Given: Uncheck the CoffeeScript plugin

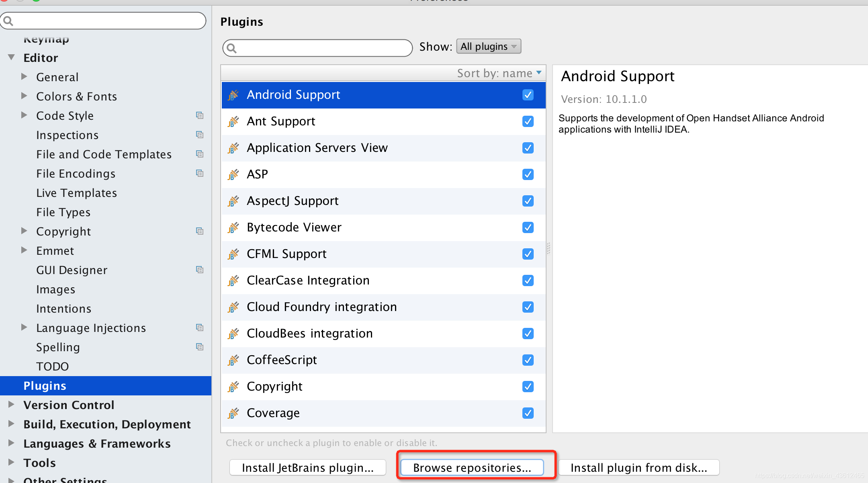Looking at the screenshot, I should pos(528,360).
